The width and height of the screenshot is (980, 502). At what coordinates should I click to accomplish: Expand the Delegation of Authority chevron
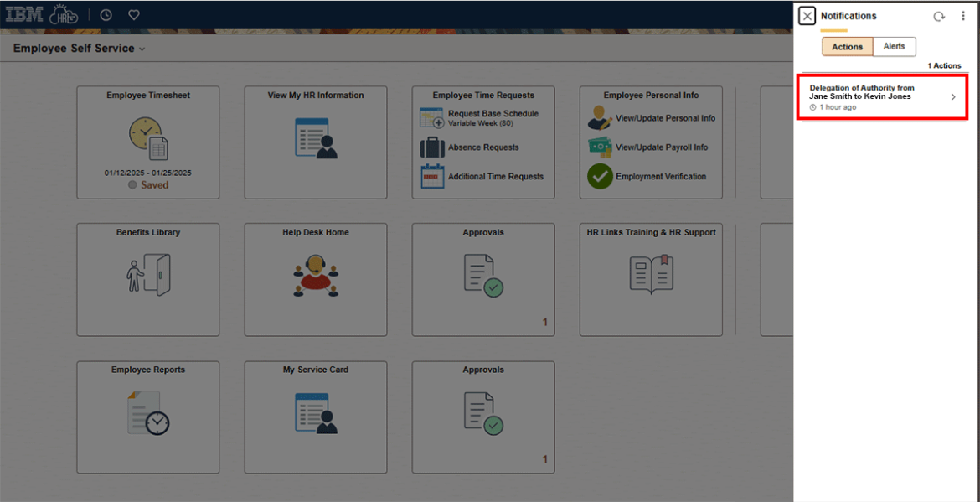(952, 97)
